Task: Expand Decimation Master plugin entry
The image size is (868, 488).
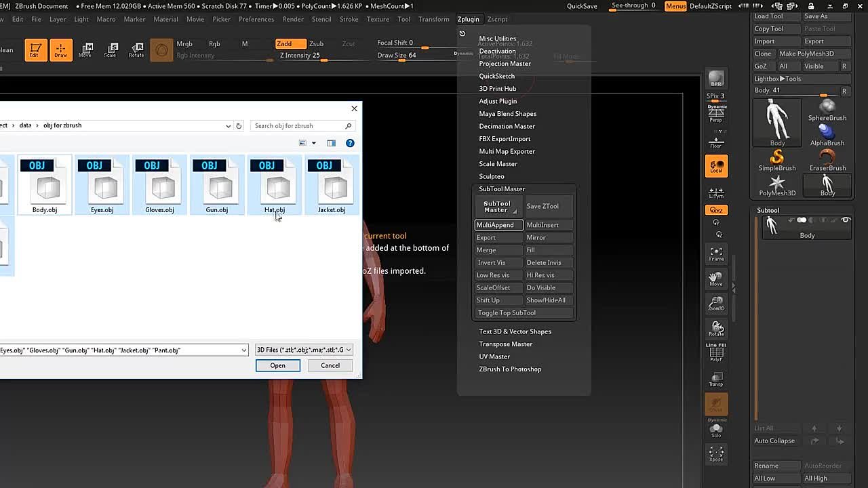Action: coord(507,126)
